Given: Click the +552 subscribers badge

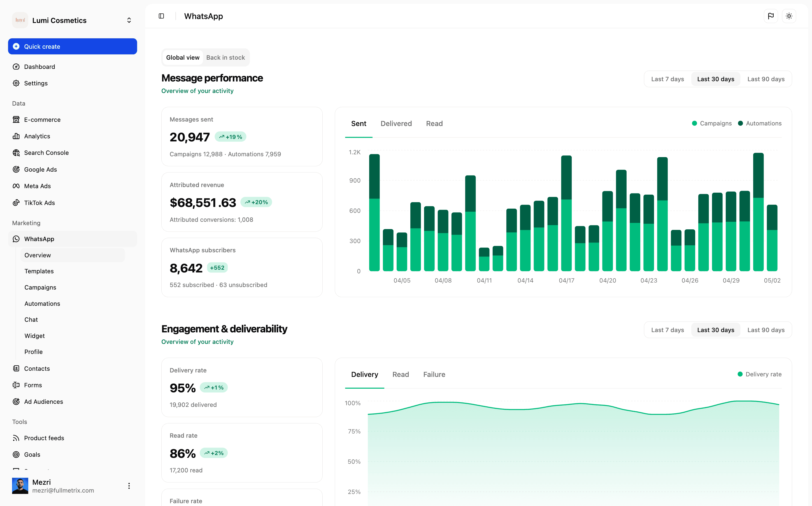Looking at the screenshot, I should click(217, 268).
